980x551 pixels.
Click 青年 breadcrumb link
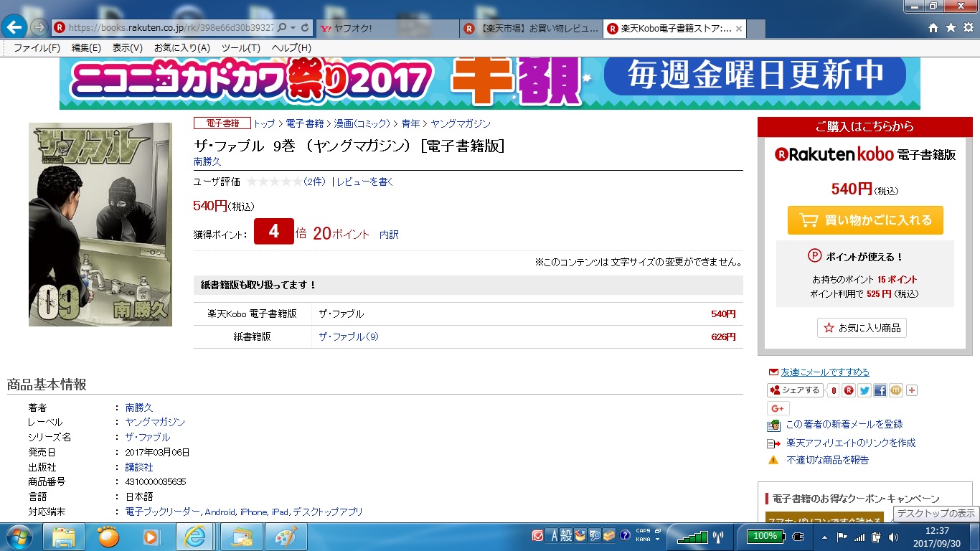[410, 123]
